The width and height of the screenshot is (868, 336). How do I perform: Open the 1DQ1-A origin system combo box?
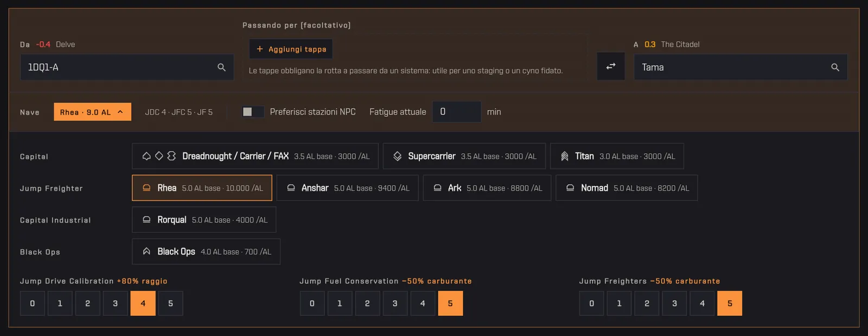click(127, 67)
